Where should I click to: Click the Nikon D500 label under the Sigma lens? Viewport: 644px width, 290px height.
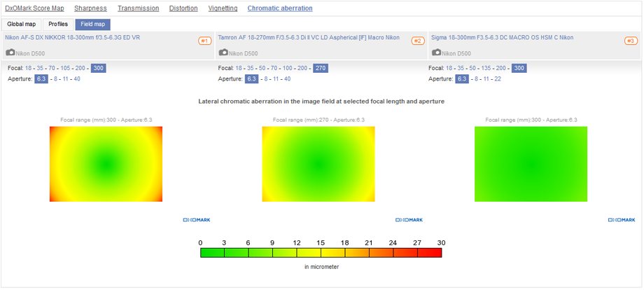[456, 53]
